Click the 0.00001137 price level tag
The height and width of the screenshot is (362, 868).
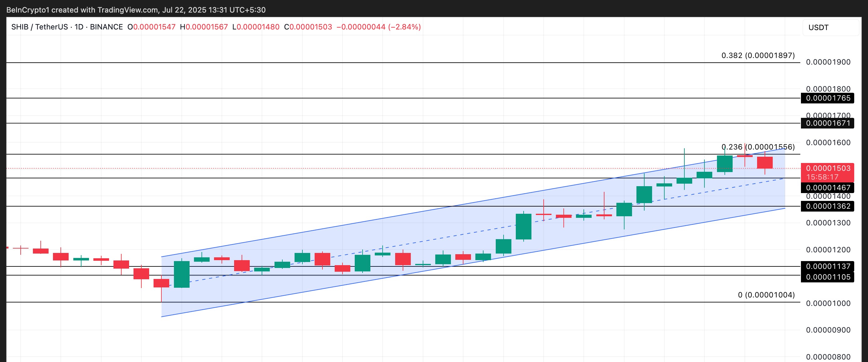[828, 266]
